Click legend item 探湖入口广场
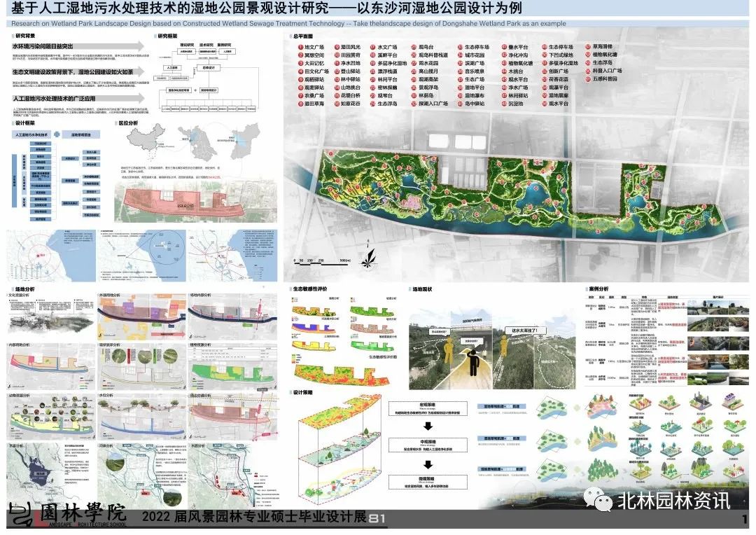The width and height of the screenshot is (756, 535). click(430, 104)
